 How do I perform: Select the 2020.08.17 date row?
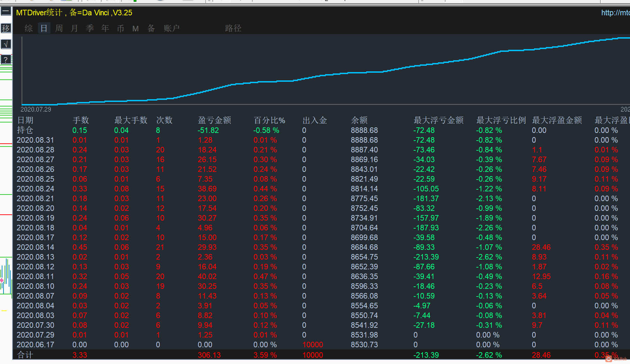point(36,237)
